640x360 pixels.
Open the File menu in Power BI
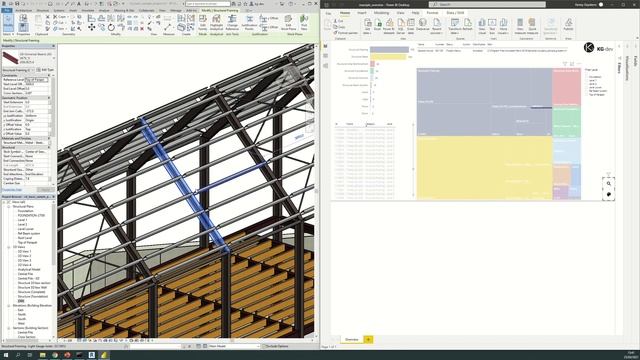[x=328, y=13]
